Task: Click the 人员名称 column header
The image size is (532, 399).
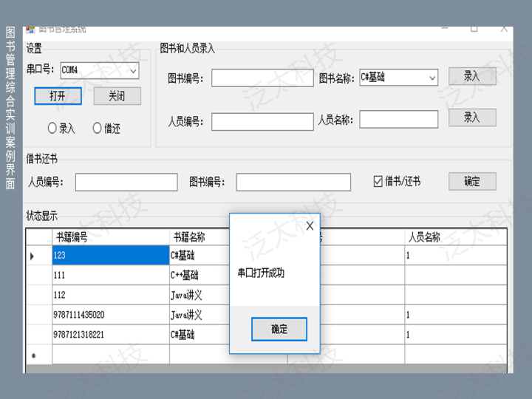Action: point(454,237)
